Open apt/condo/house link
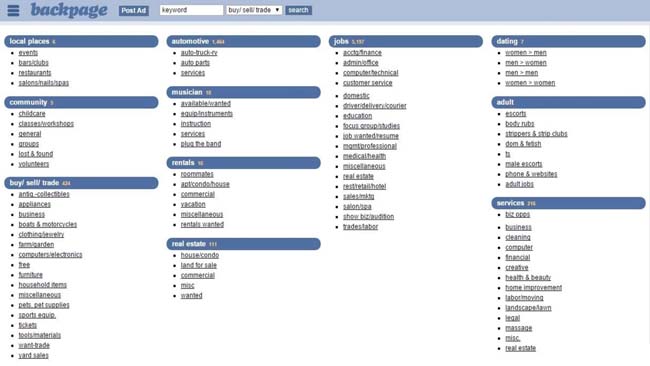The image size is (650, 366). click(x=205, y=184)
